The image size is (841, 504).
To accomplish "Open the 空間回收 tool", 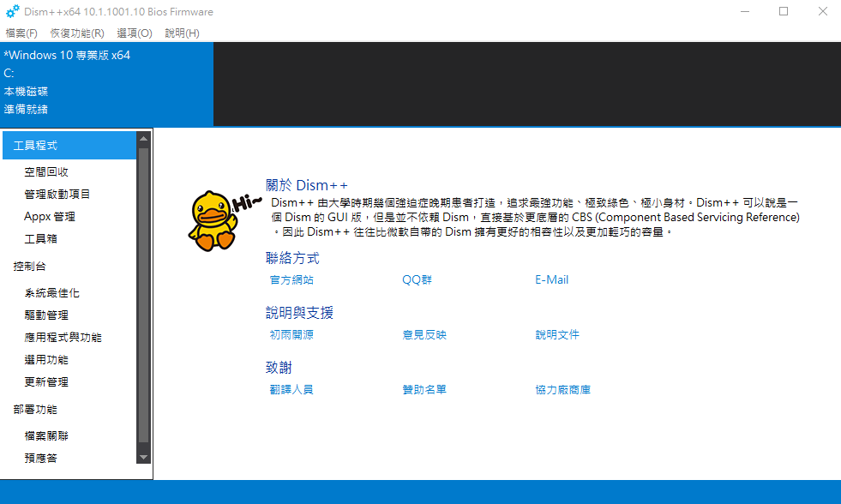I will tap(46, 171).
